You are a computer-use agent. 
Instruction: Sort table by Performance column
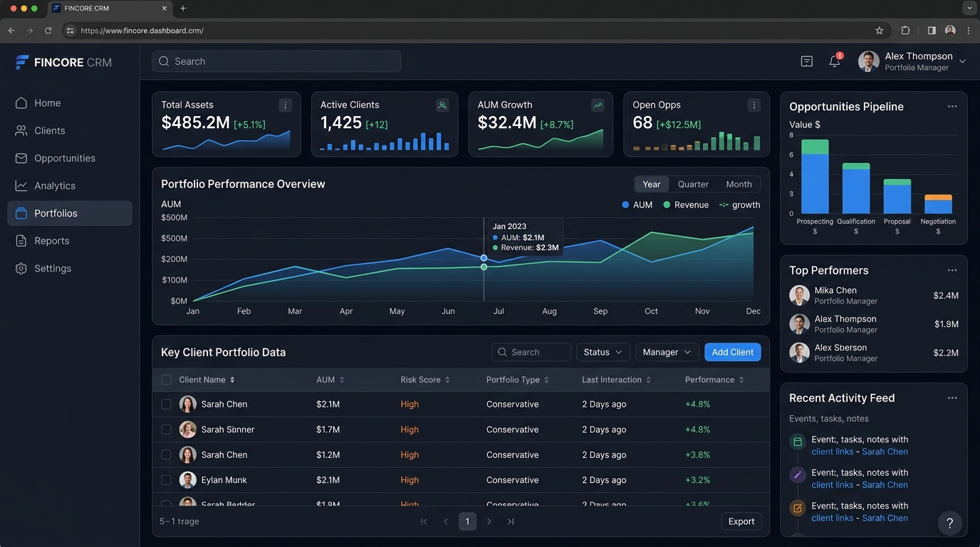click(x=714, y=380)
